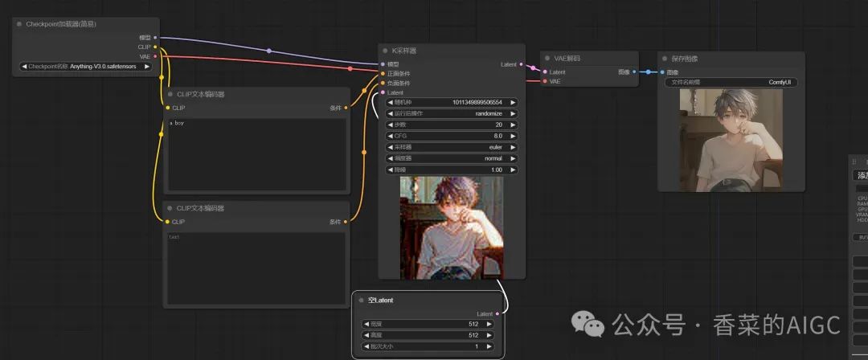Screen dimensions: 868x360
Task: Switch to next checkpoint with the right arrow
Action: (x=147, y=67)
